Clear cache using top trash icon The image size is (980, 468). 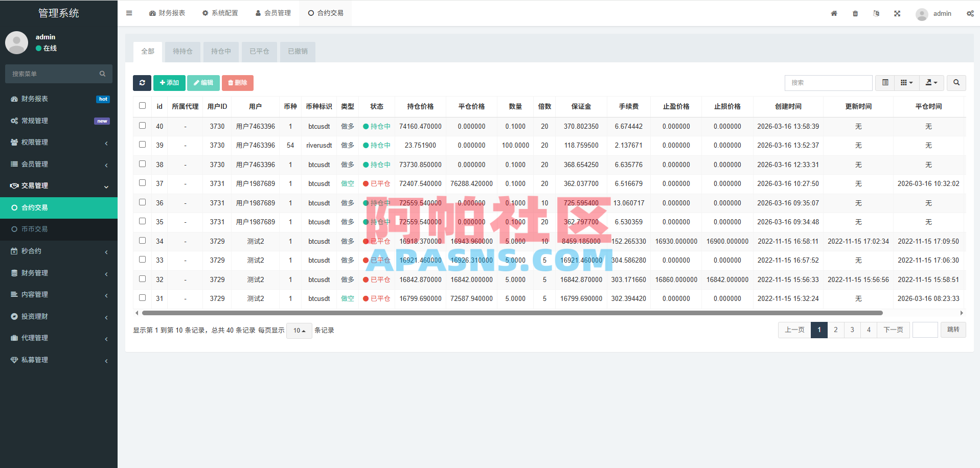[855, 13]
